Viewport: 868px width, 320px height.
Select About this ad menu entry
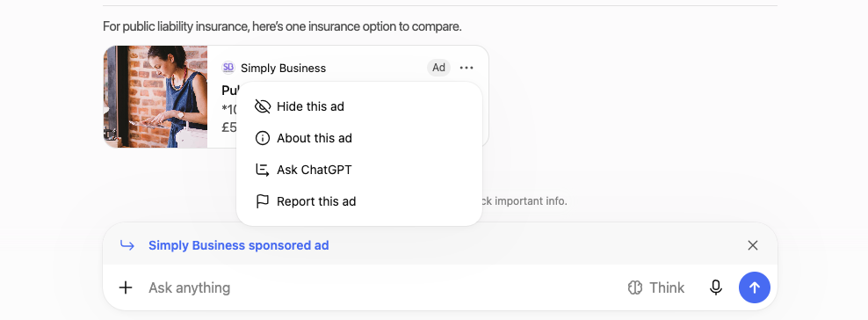point(359,138)
